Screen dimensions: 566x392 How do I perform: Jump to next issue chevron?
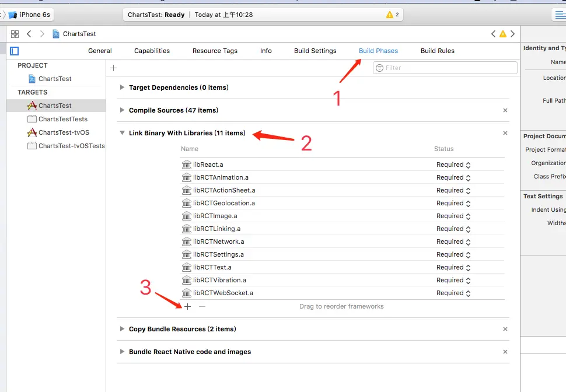[x=512, y=34]
